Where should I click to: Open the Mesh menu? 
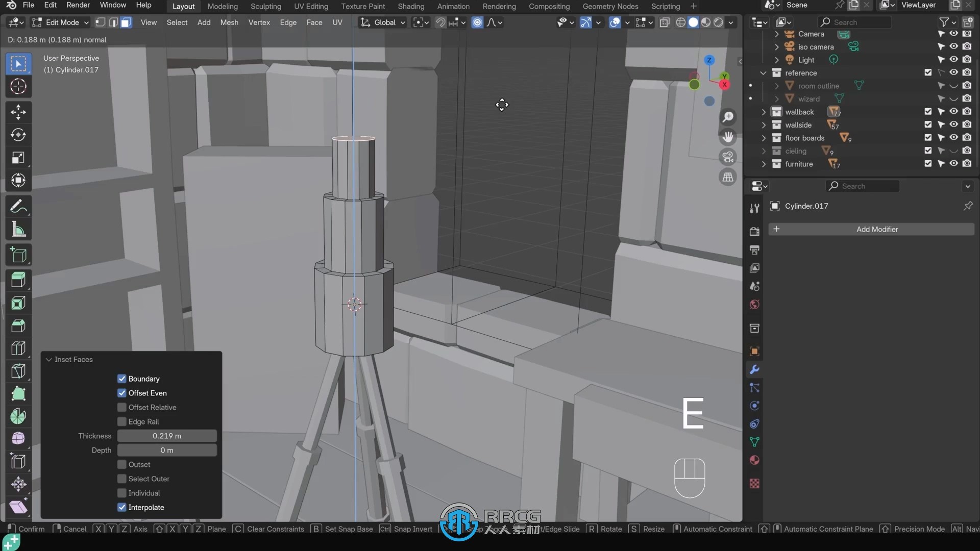click(230, 22)
